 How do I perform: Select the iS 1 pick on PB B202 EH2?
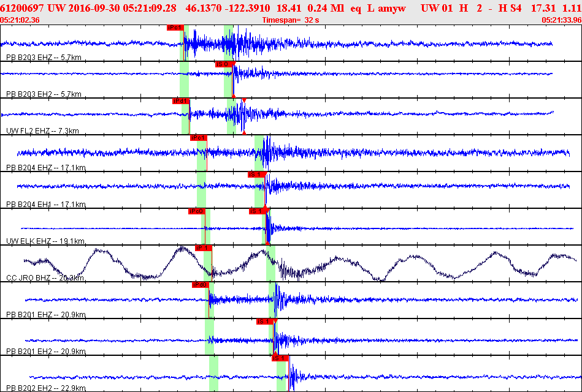tap(280, 358)
